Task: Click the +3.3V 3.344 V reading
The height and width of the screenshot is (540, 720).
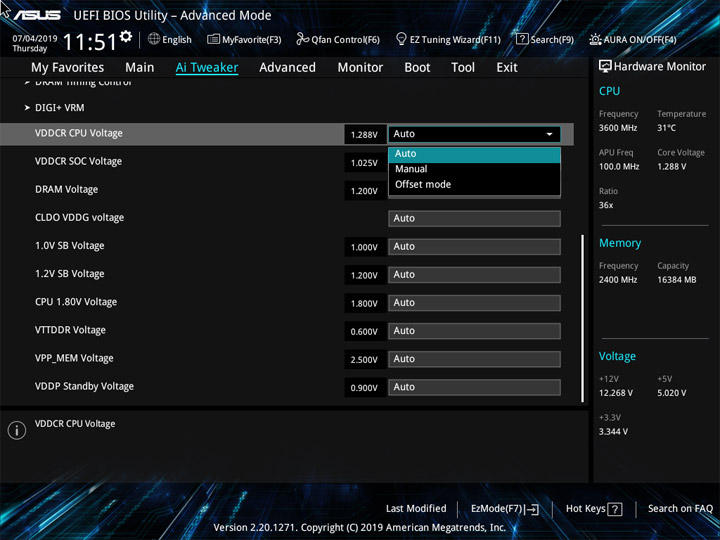Action: [x=613, y=432]
